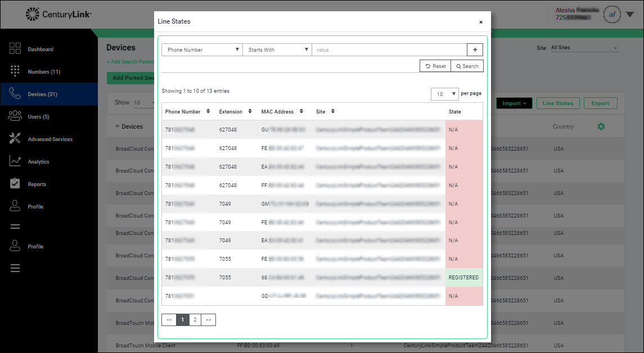Open the Reports section
This screenshot has height=353, width=644.
(x=37, y=184)
